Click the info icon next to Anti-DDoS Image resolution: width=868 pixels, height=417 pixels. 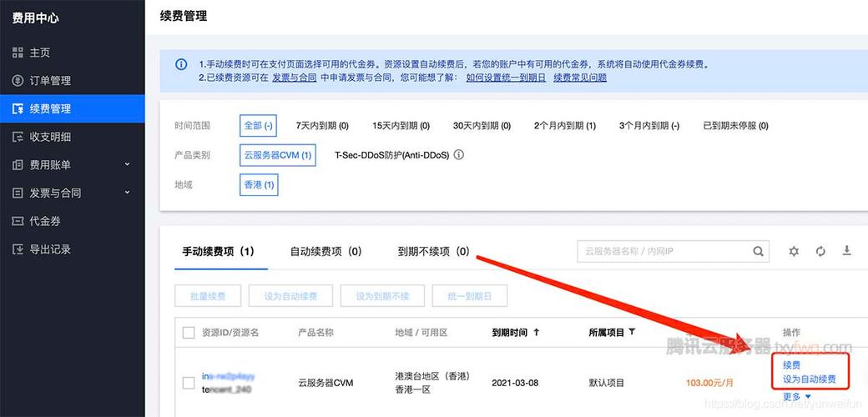click(458, 155)
